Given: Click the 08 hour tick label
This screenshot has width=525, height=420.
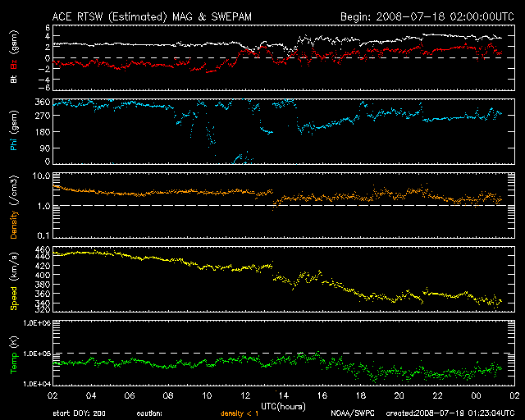Looking at the screenshot, I should pos(168,396).
